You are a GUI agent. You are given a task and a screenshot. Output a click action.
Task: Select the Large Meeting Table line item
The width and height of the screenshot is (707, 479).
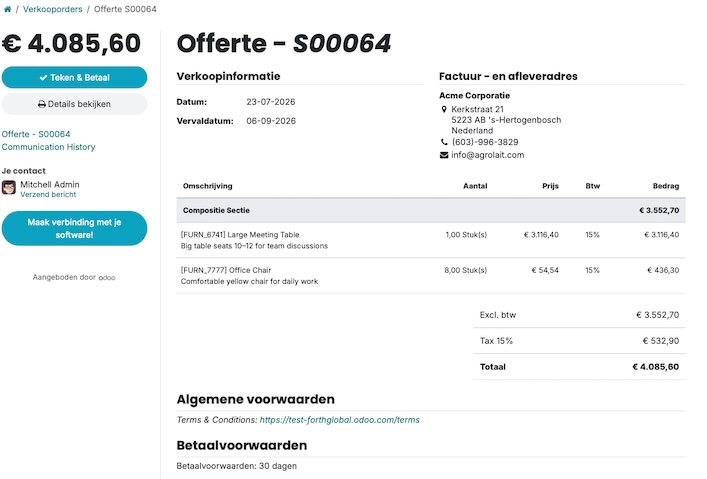click(431, 240)
